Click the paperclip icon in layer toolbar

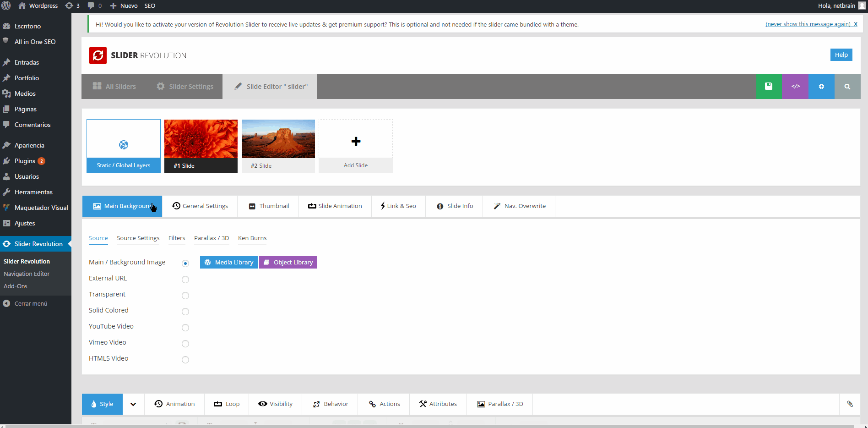click(850, 404)
